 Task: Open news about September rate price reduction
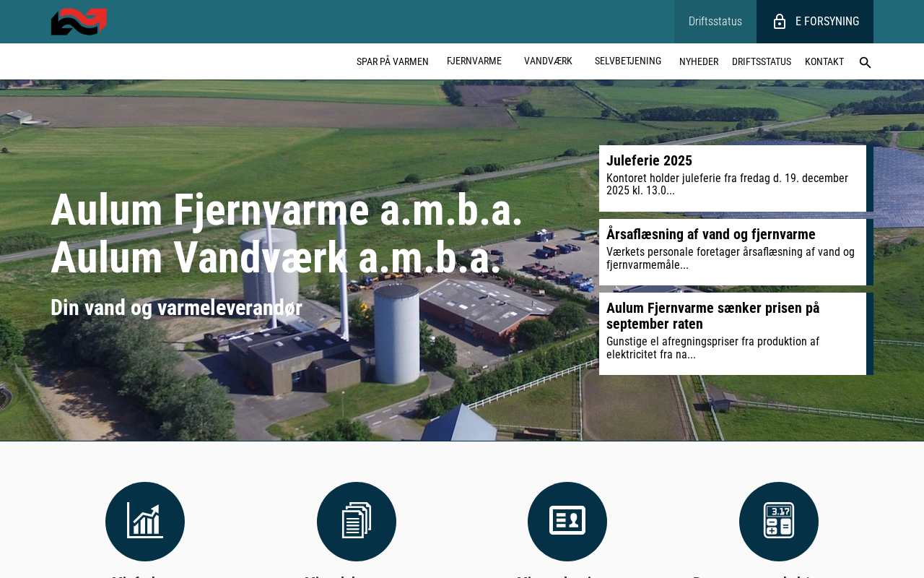tap(736, 334)
